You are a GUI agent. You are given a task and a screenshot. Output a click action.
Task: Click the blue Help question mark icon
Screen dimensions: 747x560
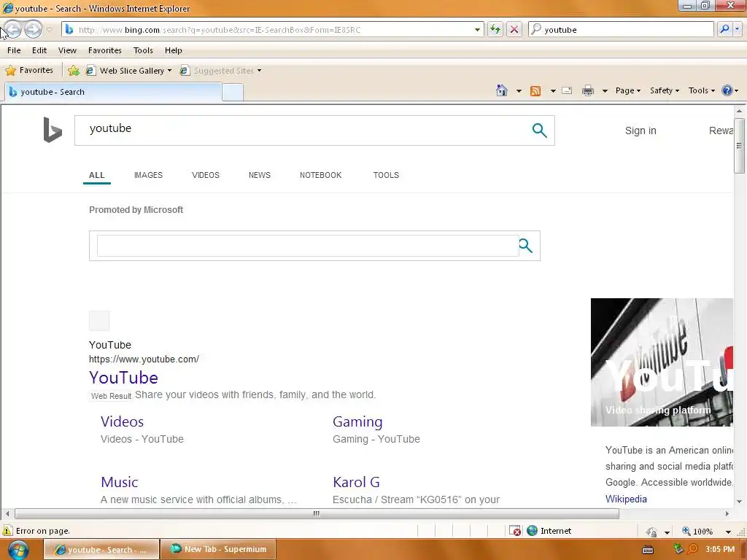point(727,90)
